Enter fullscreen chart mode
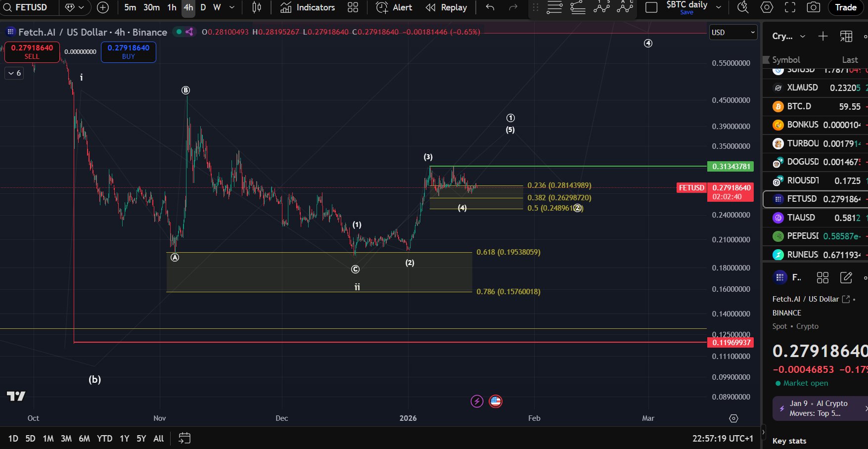This screenshot has height=449, width=868. (x=790, y=7)
